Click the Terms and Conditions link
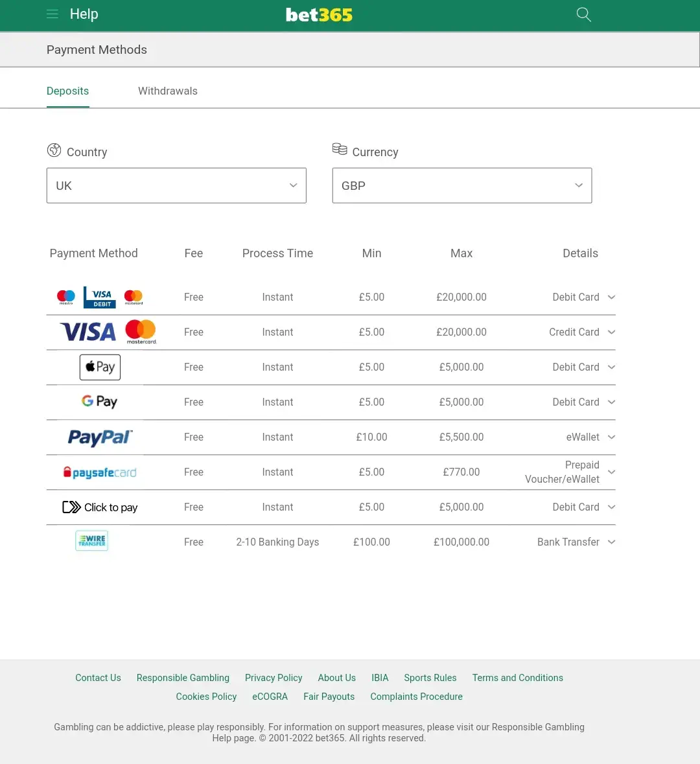700x764 pixels. point(517,678)
